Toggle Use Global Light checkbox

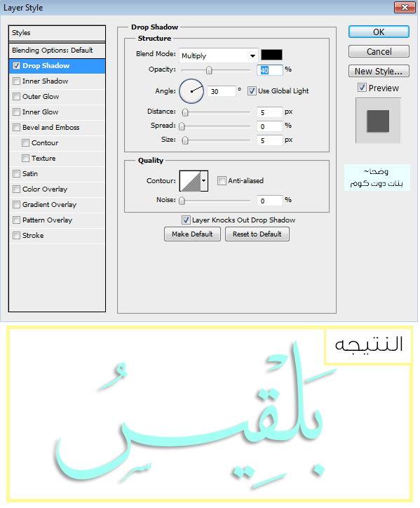252,91
